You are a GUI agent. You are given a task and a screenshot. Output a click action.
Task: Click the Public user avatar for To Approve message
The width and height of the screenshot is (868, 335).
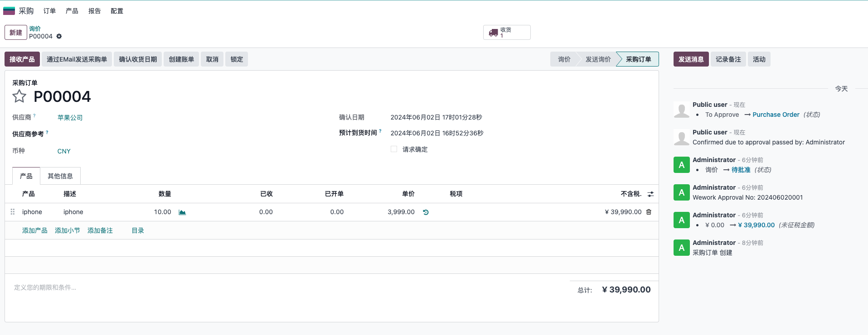tap(681, 110)
